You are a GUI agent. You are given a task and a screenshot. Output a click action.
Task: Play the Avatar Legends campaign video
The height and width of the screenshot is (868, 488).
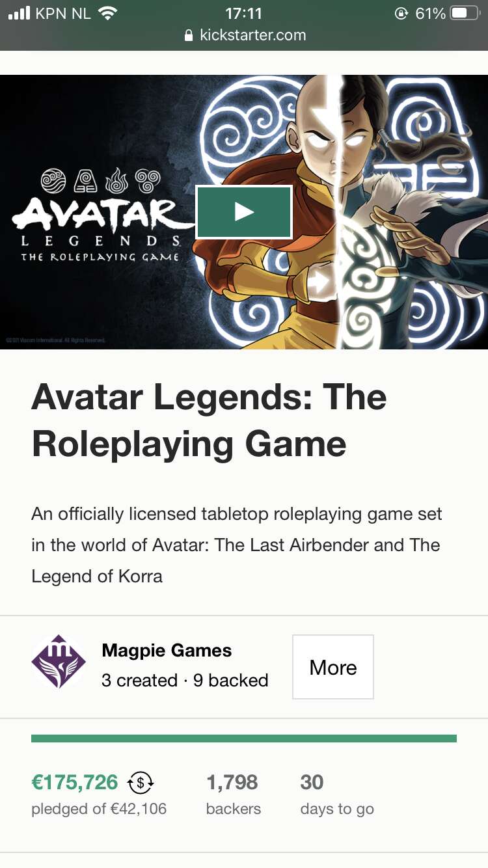(x=244, y=212)
